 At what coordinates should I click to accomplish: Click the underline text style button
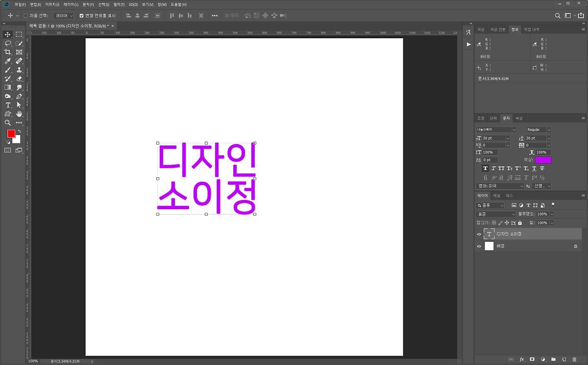click(534, 169)
